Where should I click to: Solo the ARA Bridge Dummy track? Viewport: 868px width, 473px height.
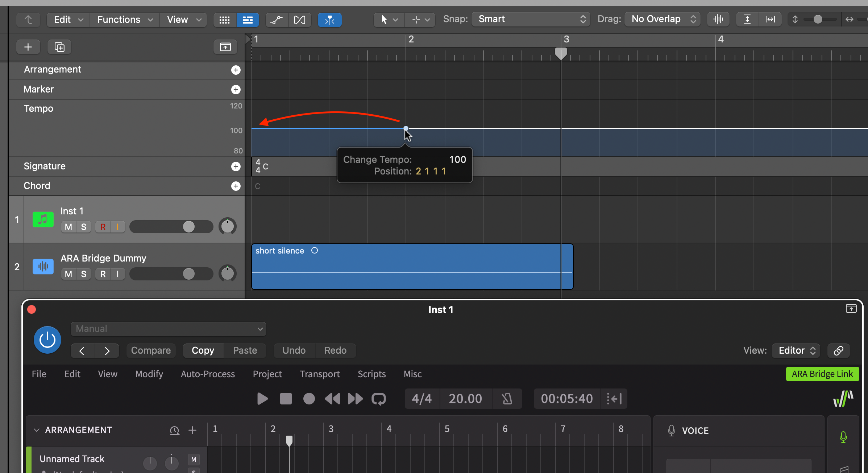(x=83, y=274)
